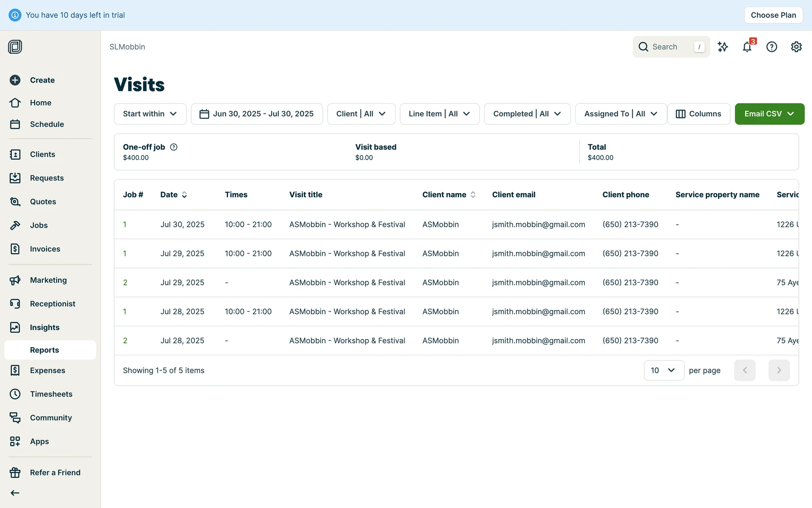
Task: Click the Jobber logo icon in sidebar
Action: tap(15, 47)
